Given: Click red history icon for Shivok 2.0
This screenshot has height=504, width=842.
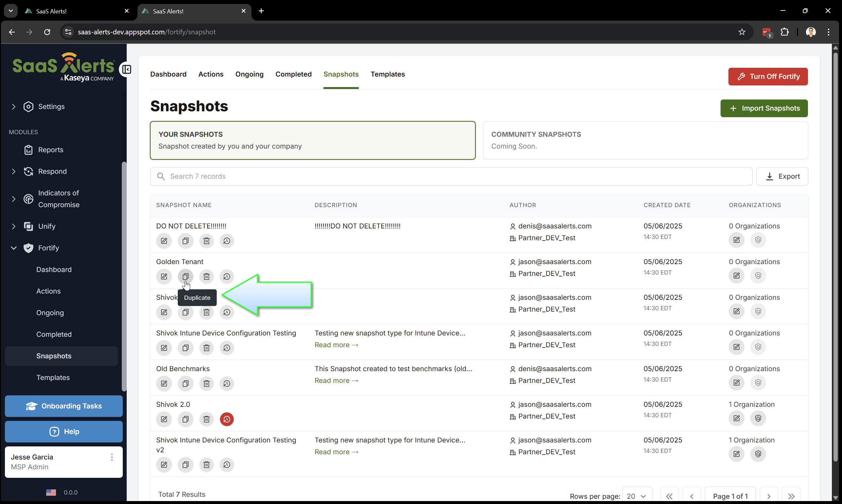Looking at the screenshot, I should click(x=227, y=419).
